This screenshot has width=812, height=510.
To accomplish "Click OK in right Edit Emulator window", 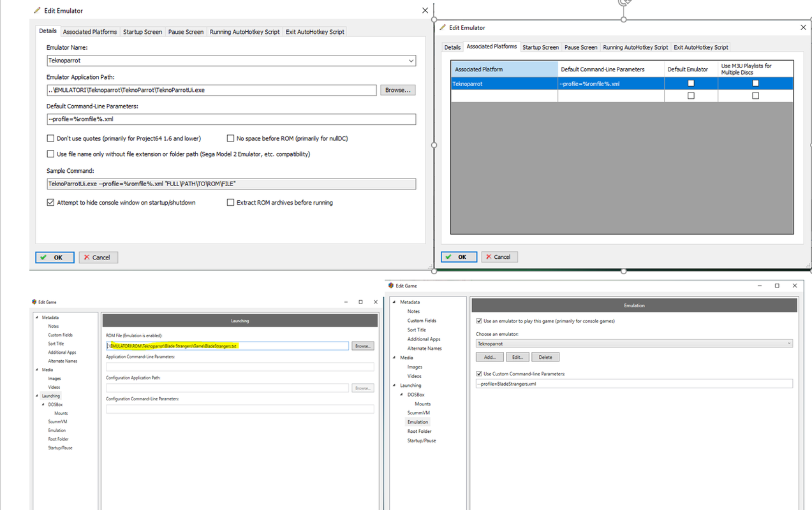I will click(x=458, y=257).
